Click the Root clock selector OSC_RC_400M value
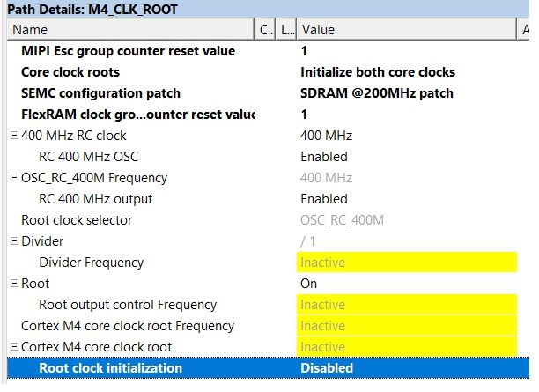This screenshot has height=392, width=539. (x=343, y=220)
